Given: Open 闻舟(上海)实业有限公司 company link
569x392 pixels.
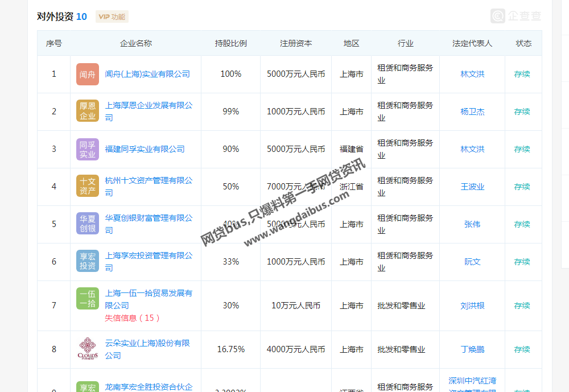Looking at the screenshot, I should pos(147,74).
